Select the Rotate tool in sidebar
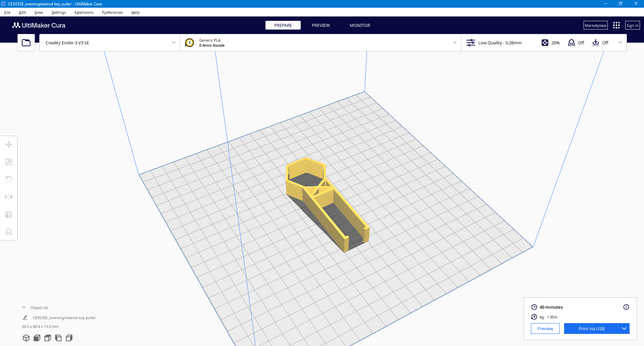The width and height of the screenshot is (644, 346). tap(9, 179)
